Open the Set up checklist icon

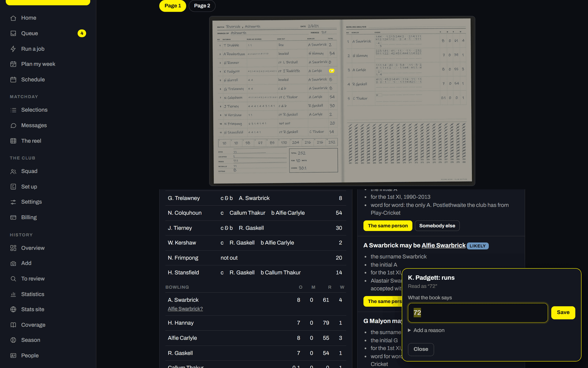pos(13,187)
